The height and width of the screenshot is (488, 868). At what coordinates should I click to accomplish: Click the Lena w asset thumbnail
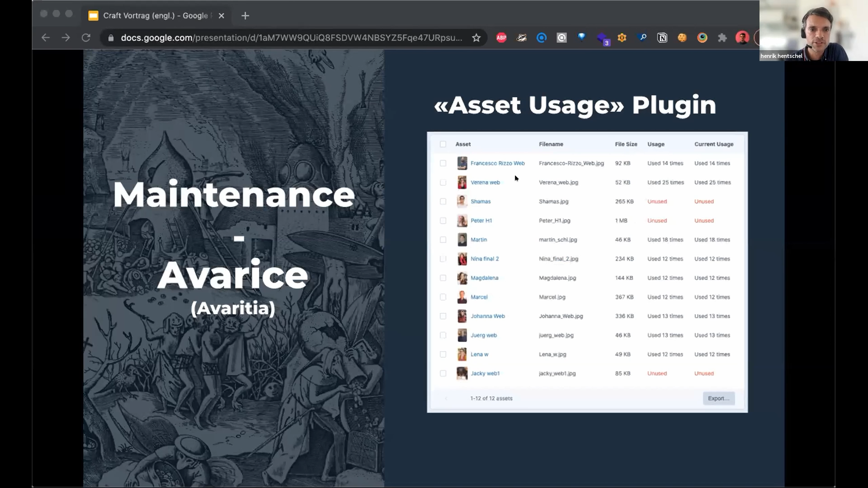click(462, 354)
